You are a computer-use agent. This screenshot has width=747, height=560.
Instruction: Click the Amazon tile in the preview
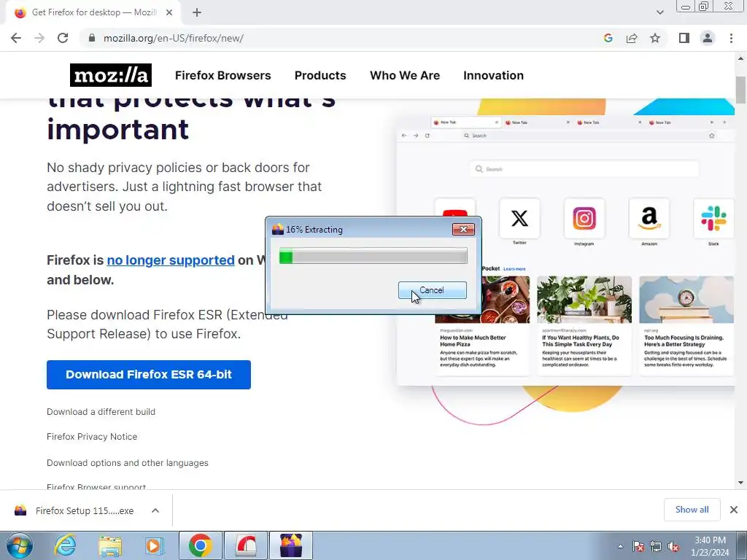click(x=649, y=219)
